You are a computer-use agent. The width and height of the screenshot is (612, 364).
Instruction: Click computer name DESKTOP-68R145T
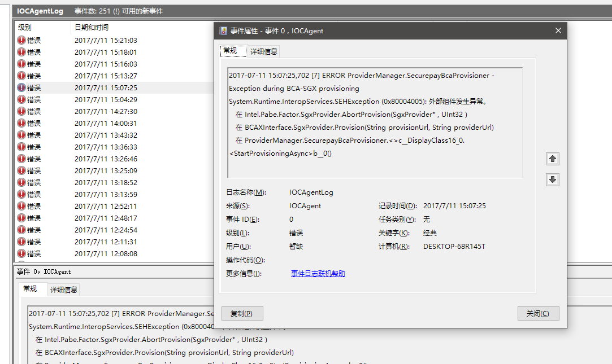[x=454, y=246]
